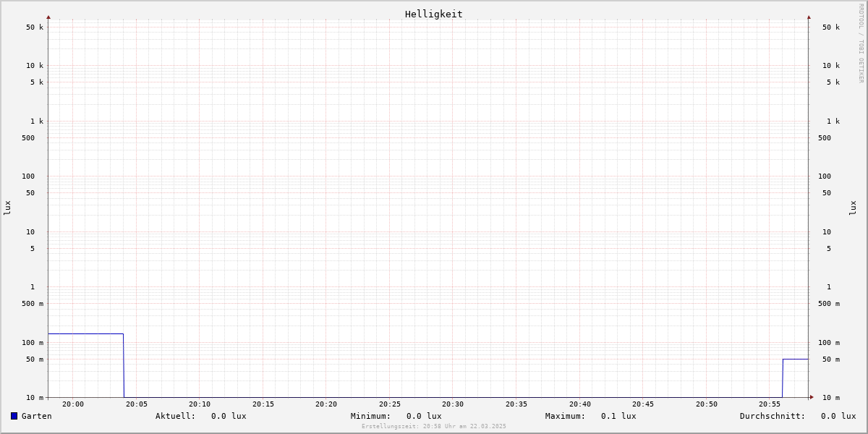This screenshot has width=868, height=434.
Task: Click the blue Garten legend color box
Action: pyautogui.click(x=14, y=416)
